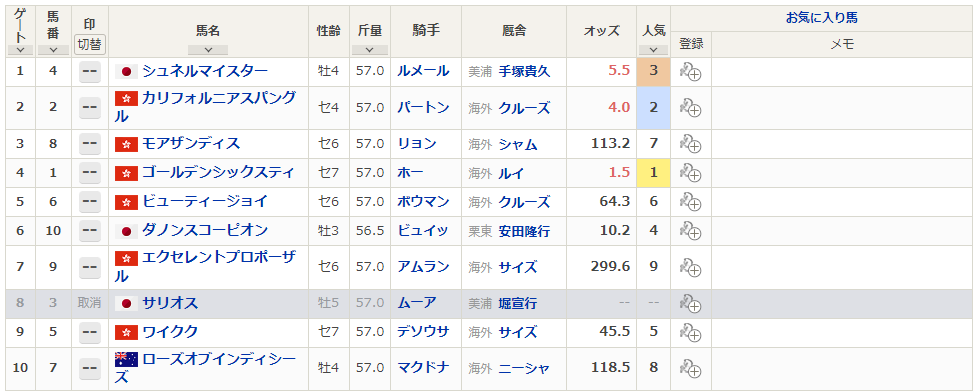Screen dimensions: 977x392
Task: Add カリフォルニアスパングル to favorite horses
Action: [x=690, y=108]
